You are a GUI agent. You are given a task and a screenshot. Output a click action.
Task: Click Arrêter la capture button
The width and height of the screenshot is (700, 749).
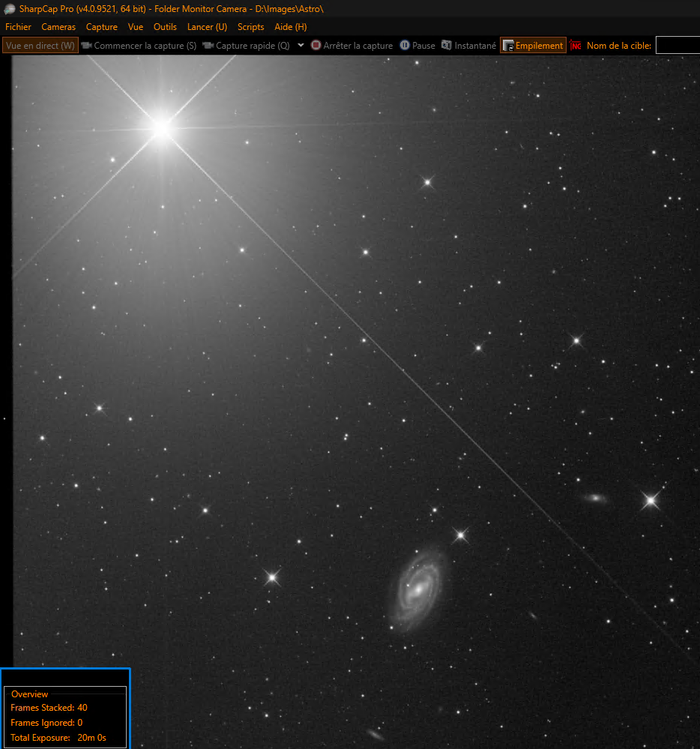point(352,46)
